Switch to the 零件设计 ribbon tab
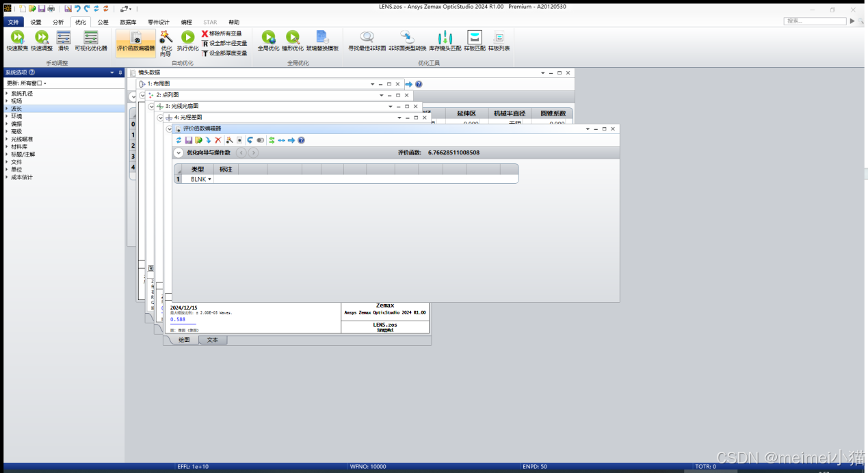The height and width of the screenshot is (473, 868). [158, 23]
